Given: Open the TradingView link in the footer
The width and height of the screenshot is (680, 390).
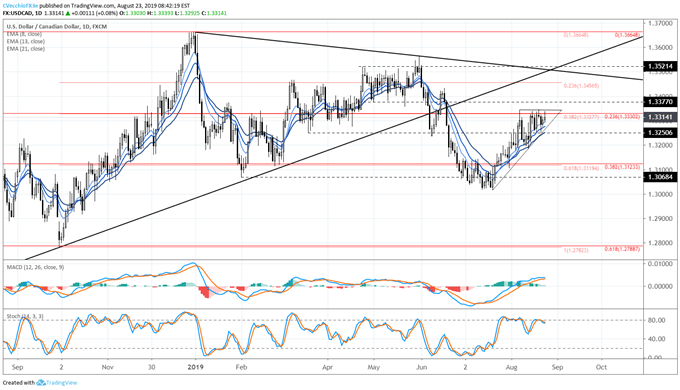Looking at the screenshot, I should tap(61, 383).
